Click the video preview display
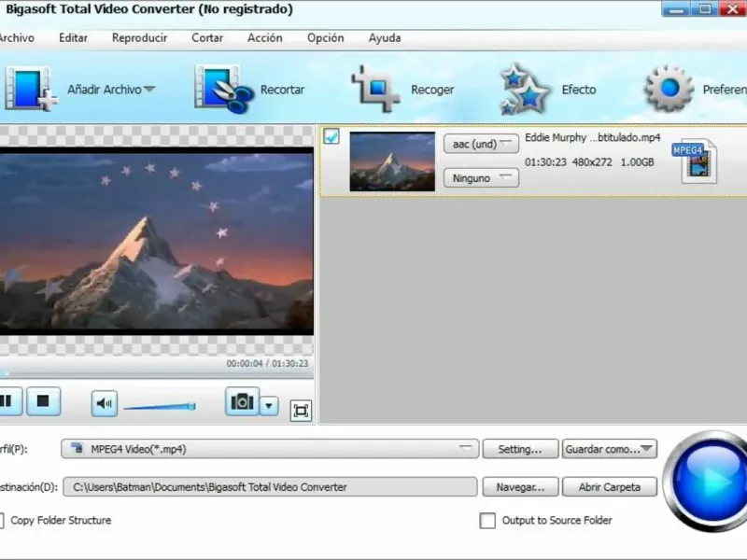 click(x=157, y=241)
